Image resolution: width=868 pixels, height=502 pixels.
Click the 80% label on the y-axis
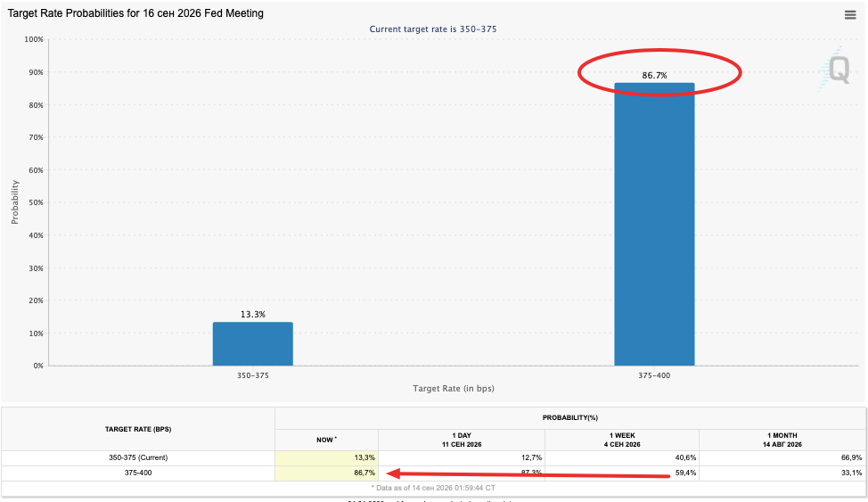pyautogui.click(x=36, y=104)
